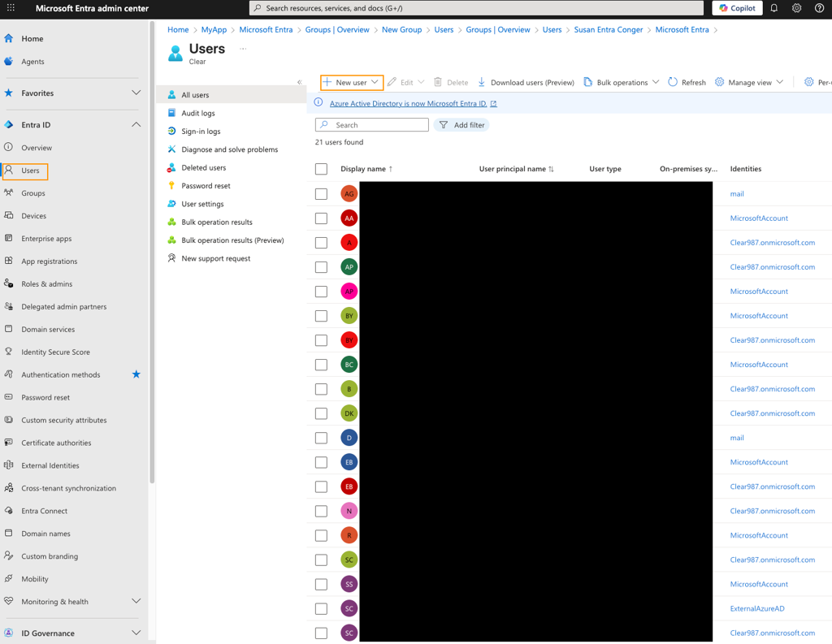This screenshot has width=832, height=644.
Task: Click Azure Active Directory is now Entra ID link
Action: (408, 103)
